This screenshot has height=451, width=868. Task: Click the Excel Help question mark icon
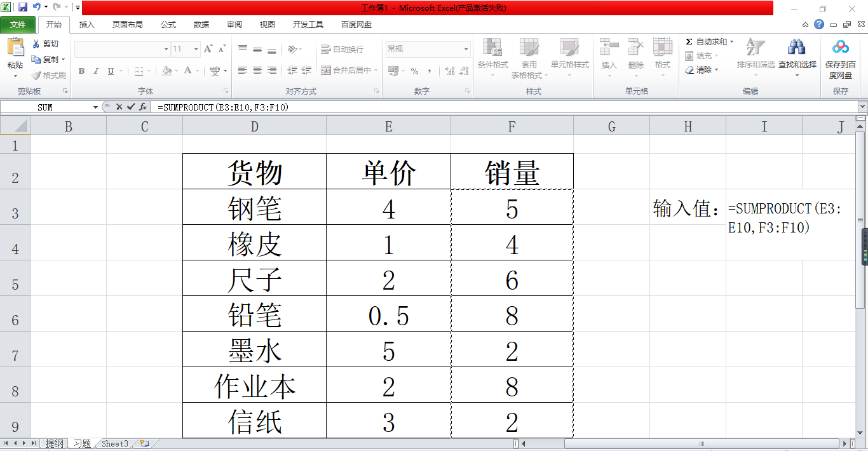click(x=818, y=24)
